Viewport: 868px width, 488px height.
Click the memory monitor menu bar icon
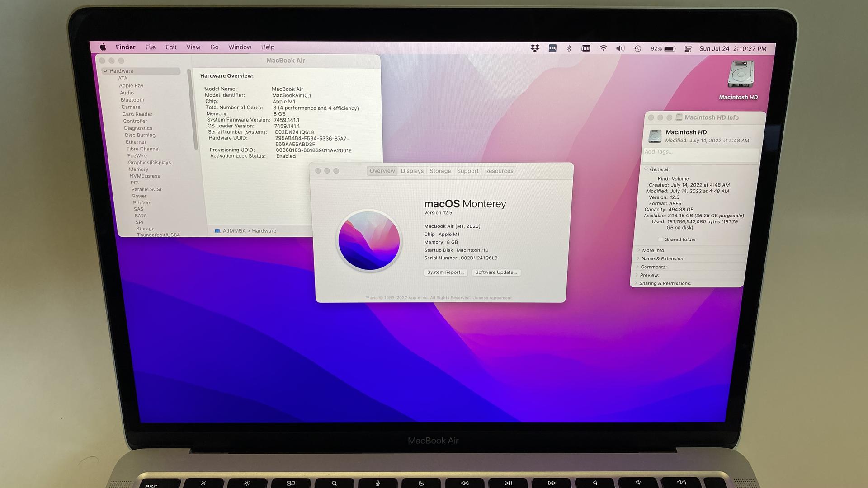tap(586, 48)
